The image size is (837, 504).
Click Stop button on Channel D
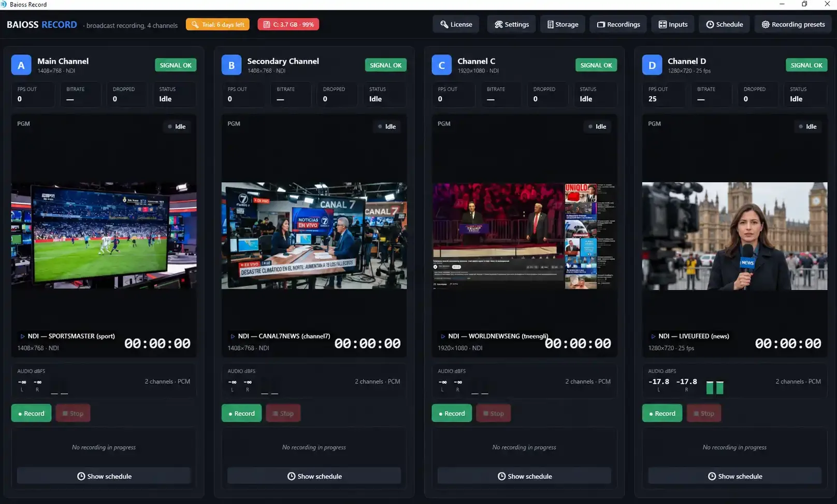[x=704, y=413]
